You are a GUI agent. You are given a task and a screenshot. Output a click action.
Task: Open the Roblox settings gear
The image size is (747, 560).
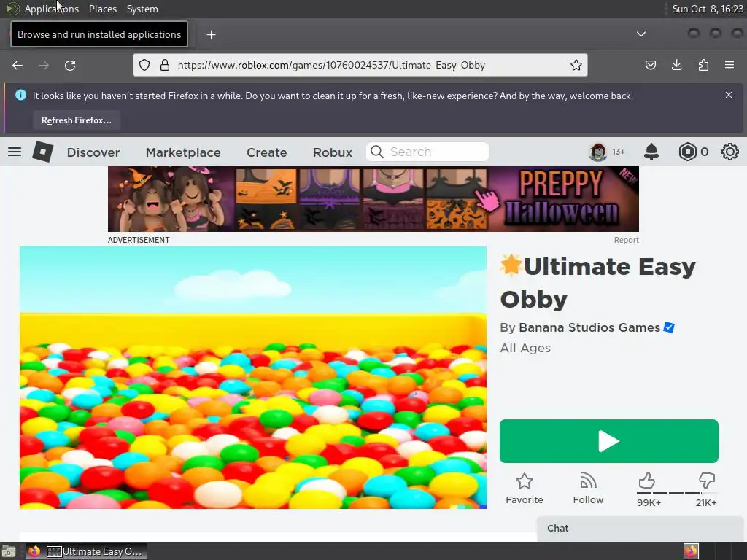pos(729,152)
